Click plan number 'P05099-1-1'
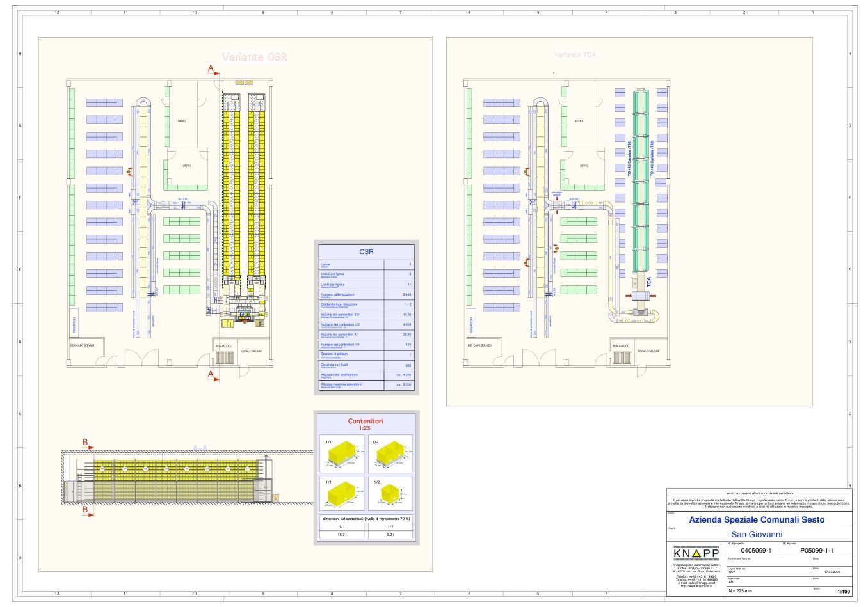The width and height of the screenshot is (868, 607). [817, 550]
